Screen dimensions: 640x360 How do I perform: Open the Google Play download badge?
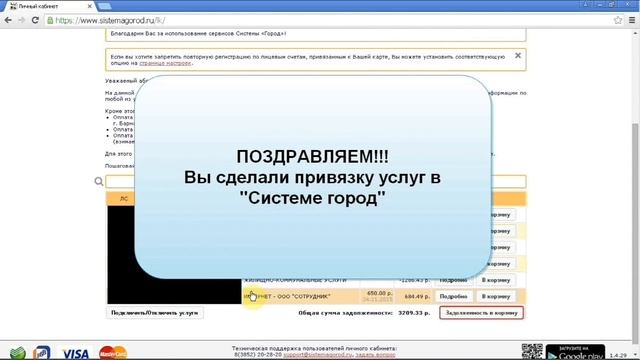pyautogui.click(x=575, y=352)
